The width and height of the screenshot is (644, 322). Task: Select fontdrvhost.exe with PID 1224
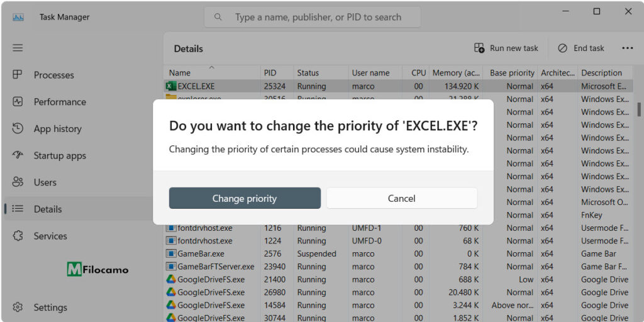pos(398,241)
